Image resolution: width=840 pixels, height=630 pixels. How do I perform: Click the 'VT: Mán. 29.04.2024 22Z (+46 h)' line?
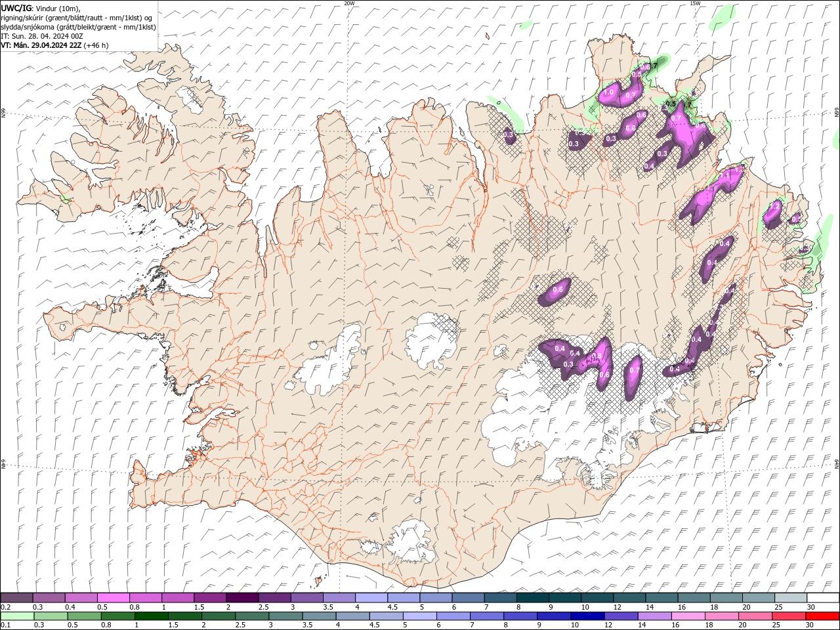(54, 45)
